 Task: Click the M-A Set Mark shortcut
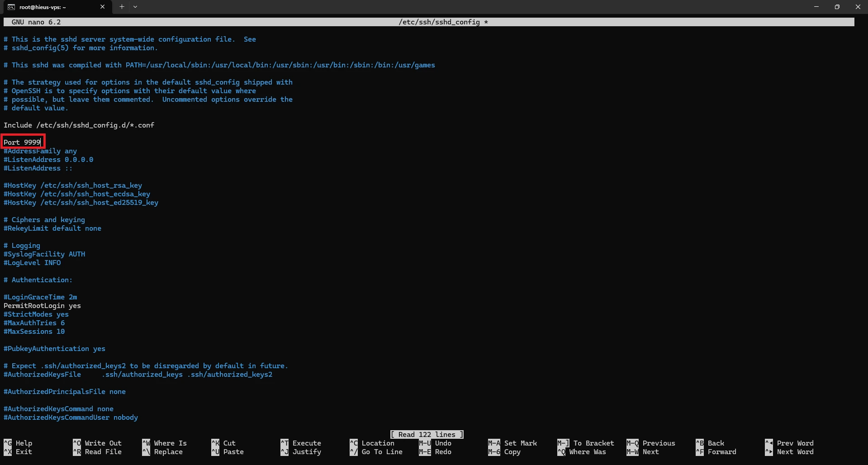512,443
